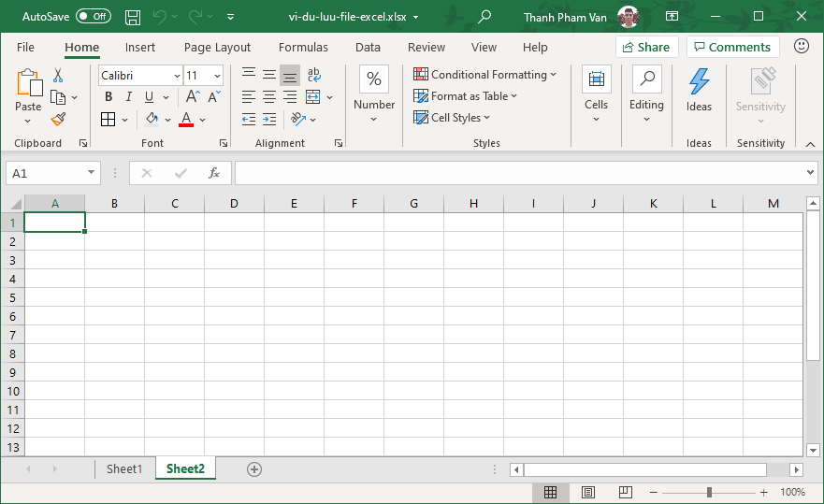Switch to the Page Layout tab

click(x=217, y=48)
